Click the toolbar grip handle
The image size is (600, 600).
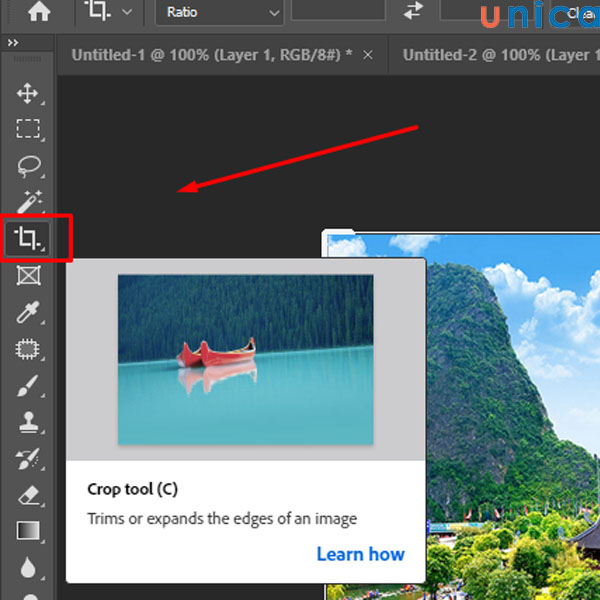(27, 59)
